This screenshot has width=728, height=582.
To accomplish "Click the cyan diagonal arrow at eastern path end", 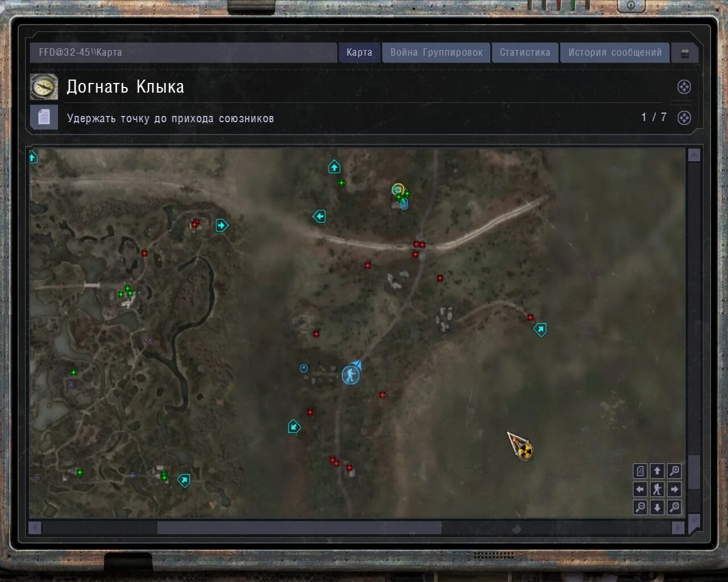I will click(x=540, y=329).
